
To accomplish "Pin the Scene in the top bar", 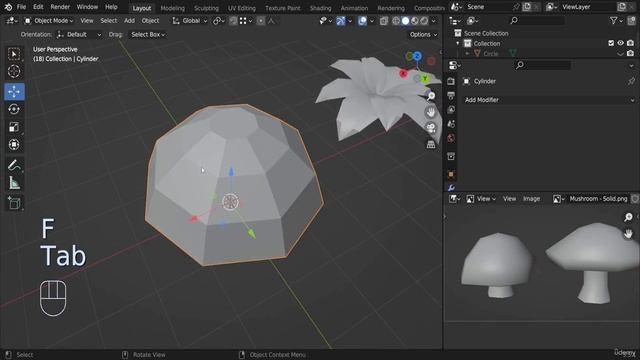I will tap(516, 7).
